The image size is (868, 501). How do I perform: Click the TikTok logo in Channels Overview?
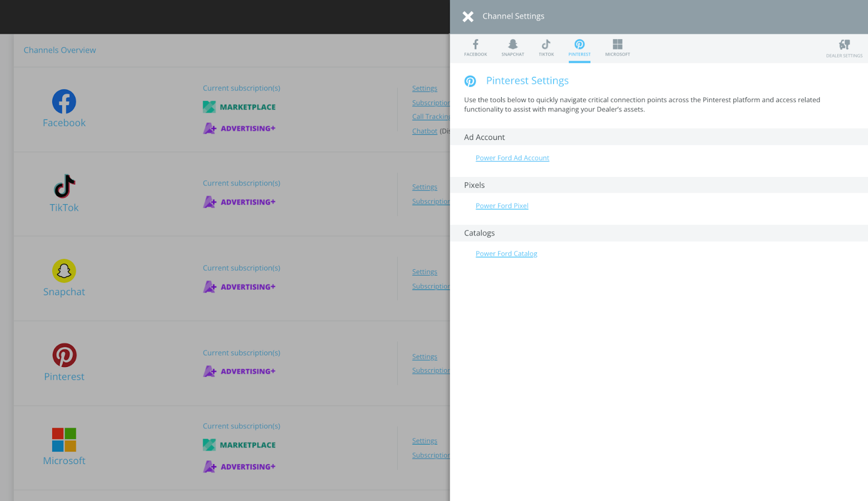click(x=64, y=186)
